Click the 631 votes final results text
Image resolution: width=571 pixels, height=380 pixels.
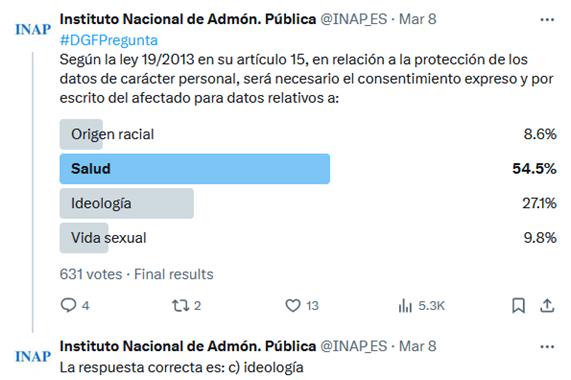[x=137, y=274]
